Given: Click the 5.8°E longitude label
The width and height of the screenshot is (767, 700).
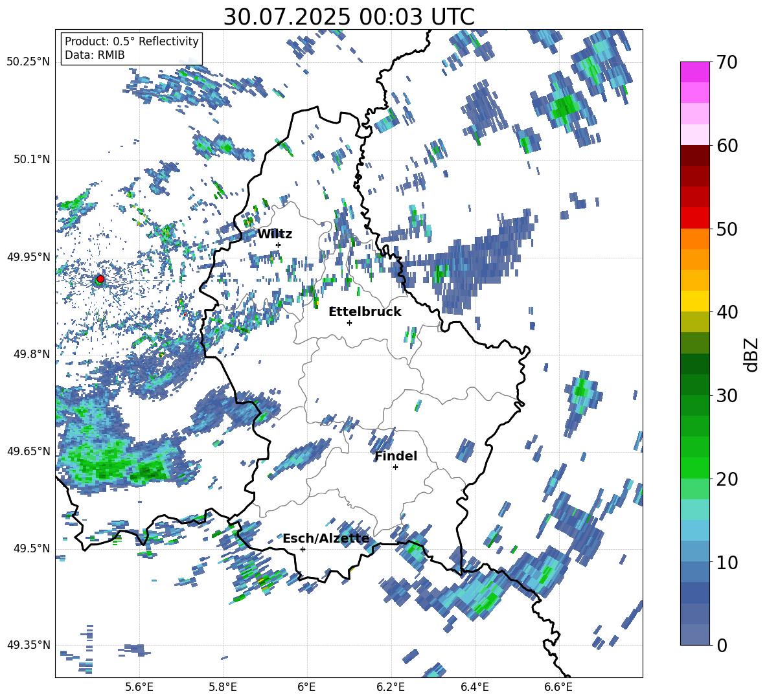Looking at the screenshot, I should 223,688.
